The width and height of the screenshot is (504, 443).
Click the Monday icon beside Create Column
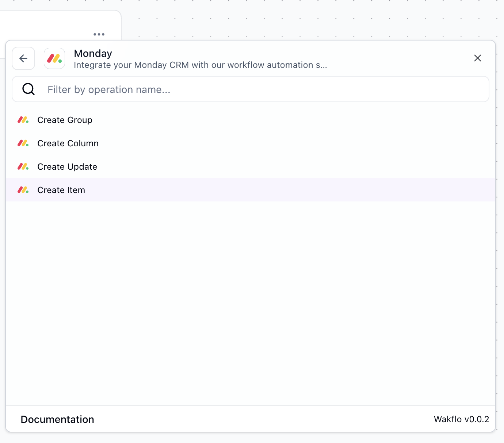coord(23,143)
